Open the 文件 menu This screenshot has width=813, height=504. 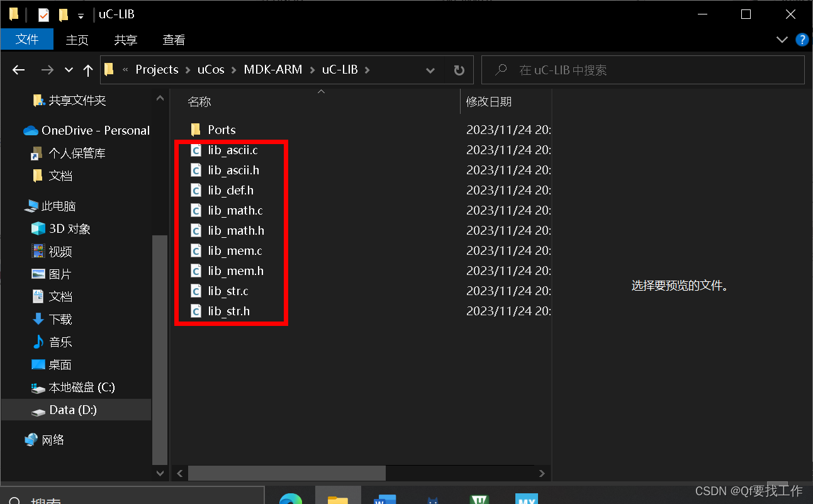tap(27, 40)
